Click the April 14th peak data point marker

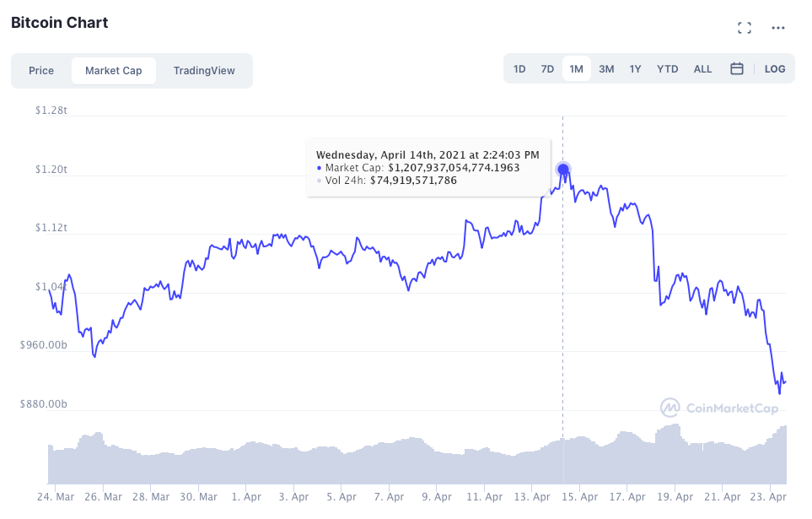pyautogui.click(x=562, y=168)
